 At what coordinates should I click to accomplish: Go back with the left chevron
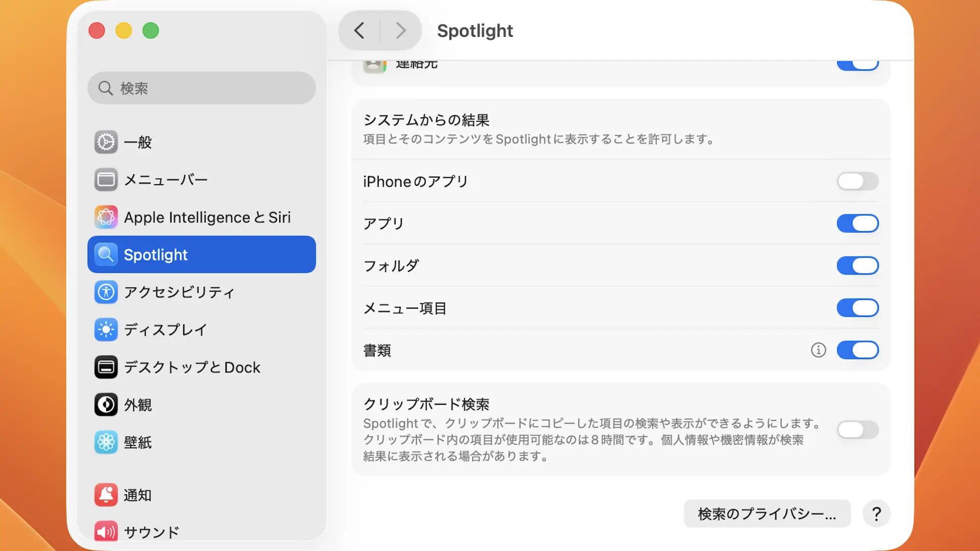[x=359, y=31]
